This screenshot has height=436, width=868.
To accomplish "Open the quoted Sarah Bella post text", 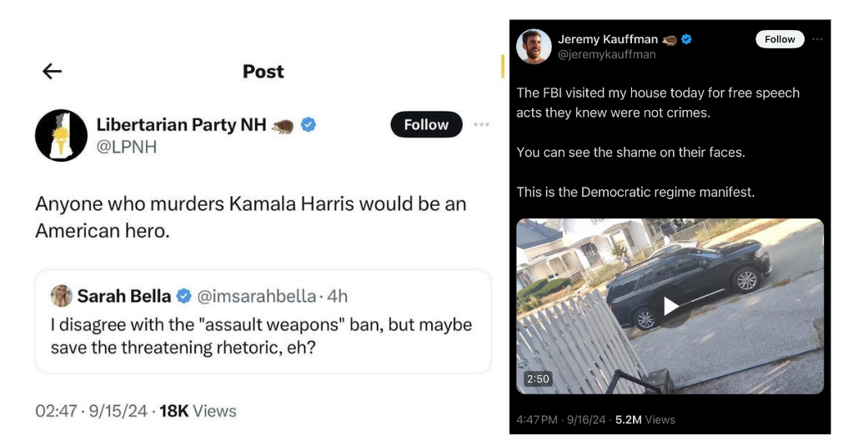I will click(x=261, y=335).
